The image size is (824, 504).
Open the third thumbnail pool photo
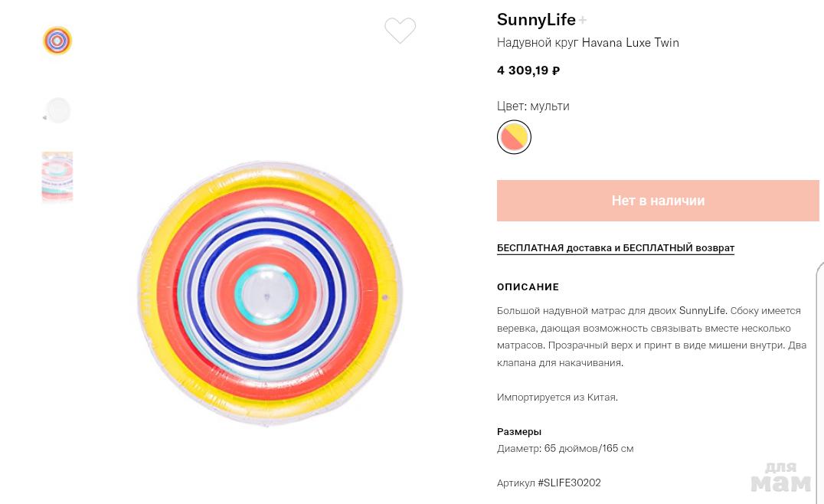coord(57,176)
